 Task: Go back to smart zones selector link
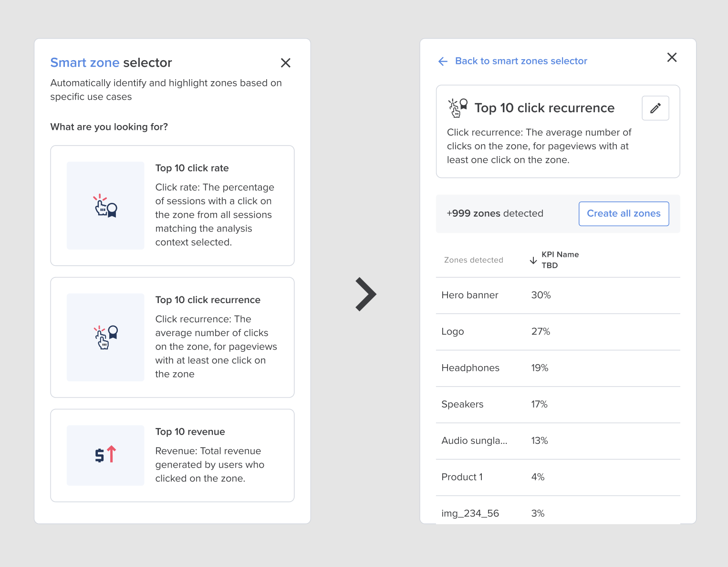pos(521,61)
